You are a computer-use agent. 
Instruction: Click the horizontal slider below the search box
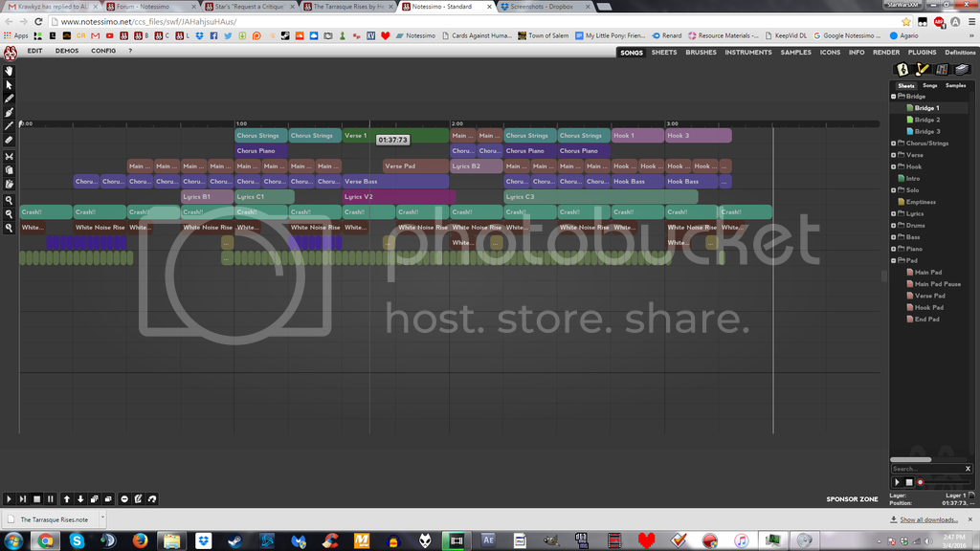(943, 482)
